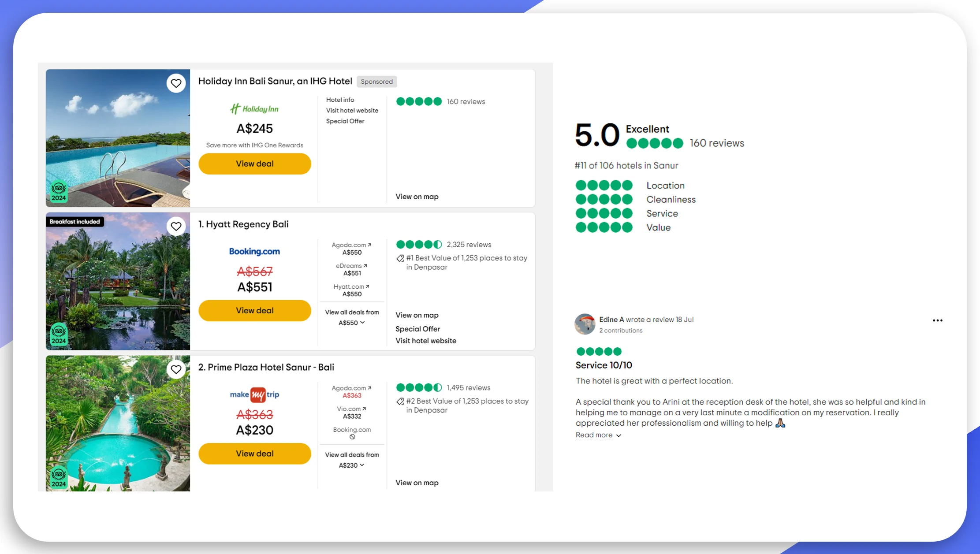The height and width of the screenshot is (554, 980).
Task: Click Hyatt Regency's bubble rating
Action: click(419, 245)
